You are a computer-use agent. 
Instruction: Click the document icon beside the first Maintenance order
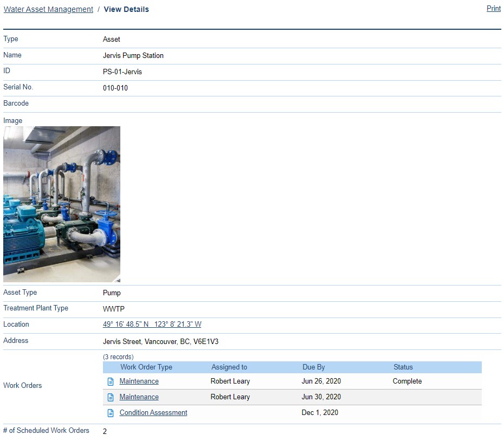point(109,381)
